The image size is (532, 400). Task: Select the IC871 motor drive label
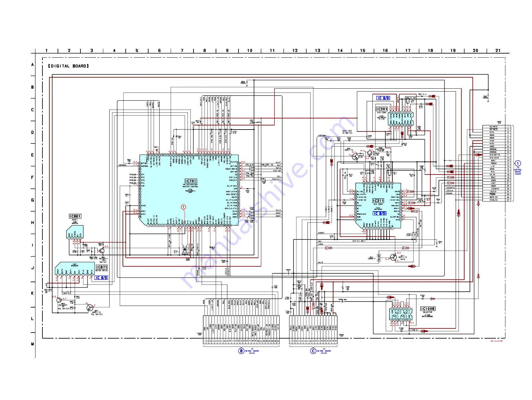pyautogui.click(x=102, y=267)
